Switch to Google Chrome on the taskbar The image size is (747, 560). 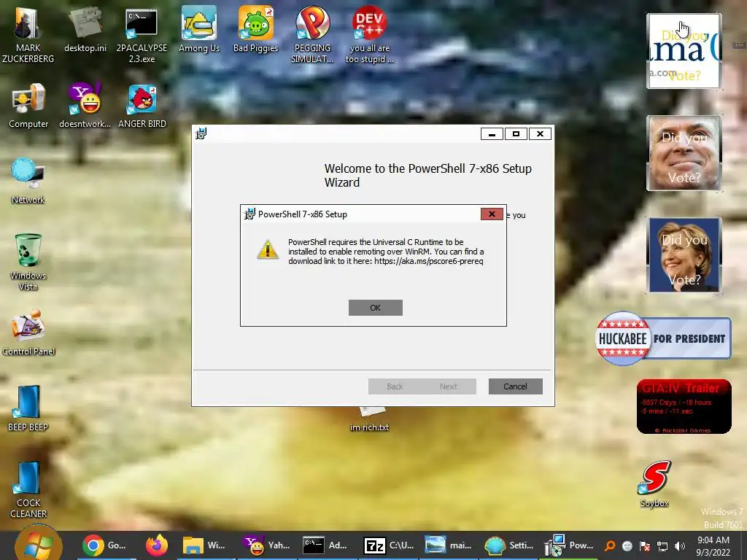tap(104, 545)
